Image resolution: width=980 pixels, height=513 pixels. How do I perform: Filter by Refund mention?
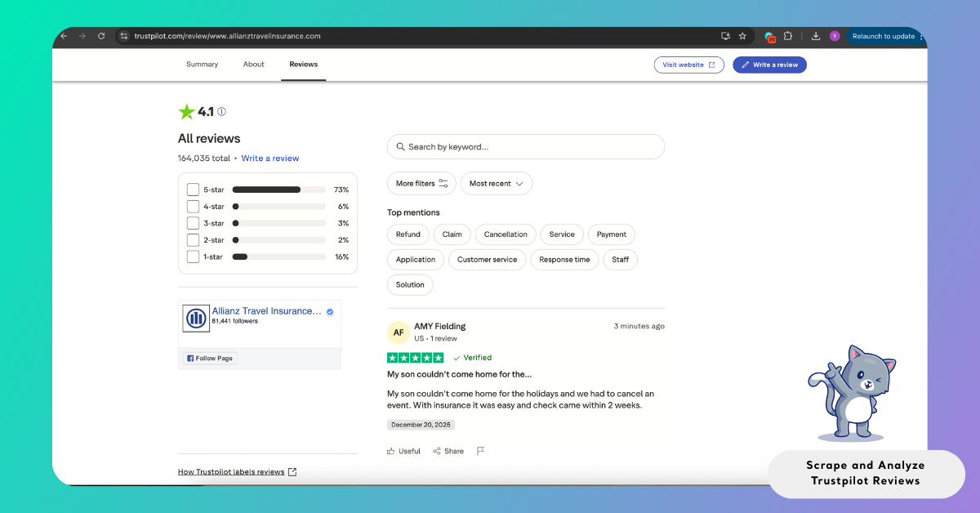coord(408,234)
